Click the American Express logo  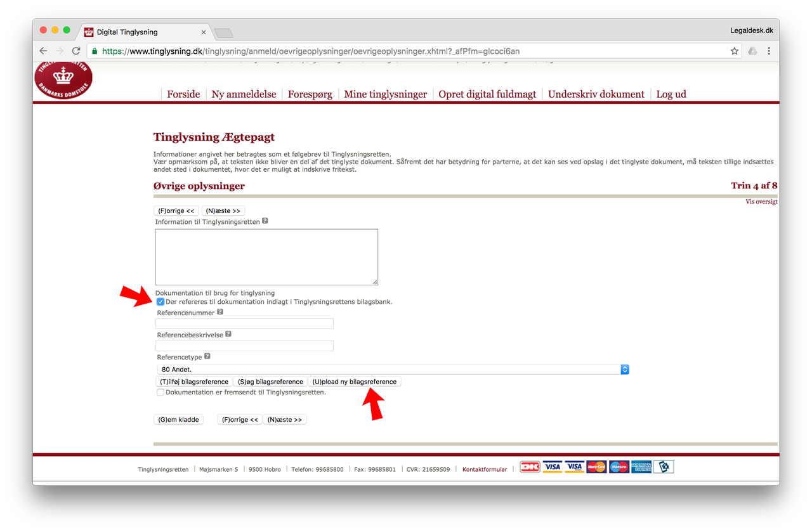pyautogui.click(x=641, y=467)
